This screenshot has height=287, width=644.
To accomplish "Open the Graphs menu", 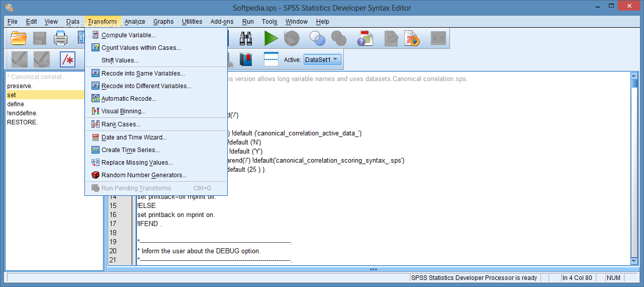I will point(163,22).
